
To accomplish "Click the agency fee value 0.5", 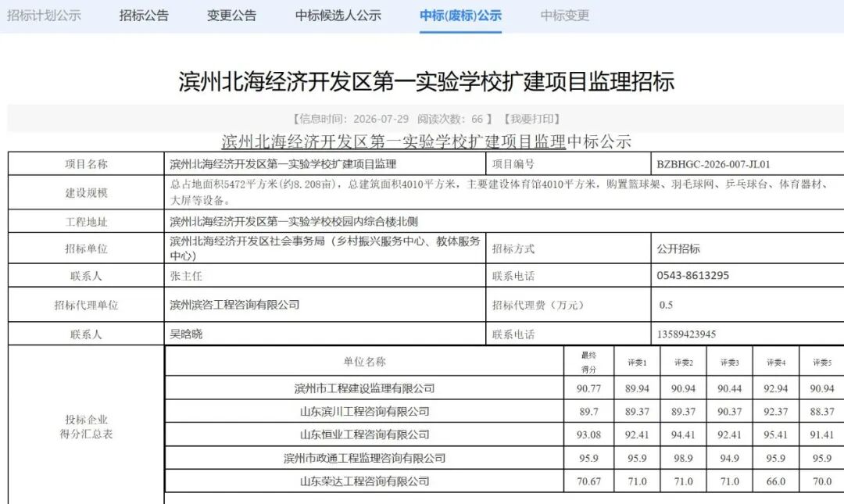I will (x=666, y=305).
